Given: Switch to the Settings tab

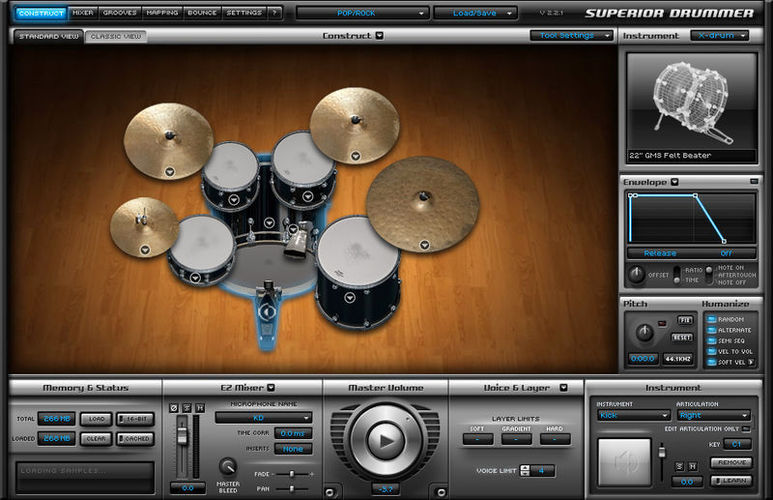Looking at the screenshot, I should pyautogui.click(x=245, y=13).
